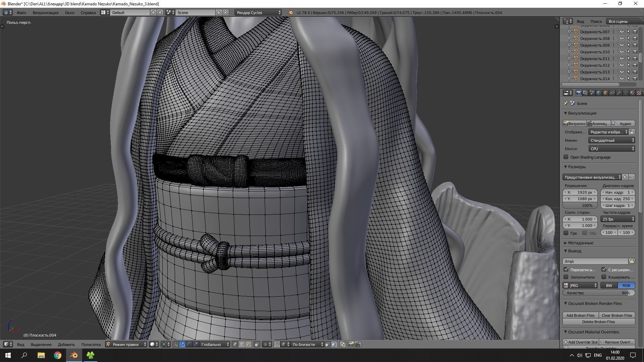Open the Полисетка menu

click(91, 344)
